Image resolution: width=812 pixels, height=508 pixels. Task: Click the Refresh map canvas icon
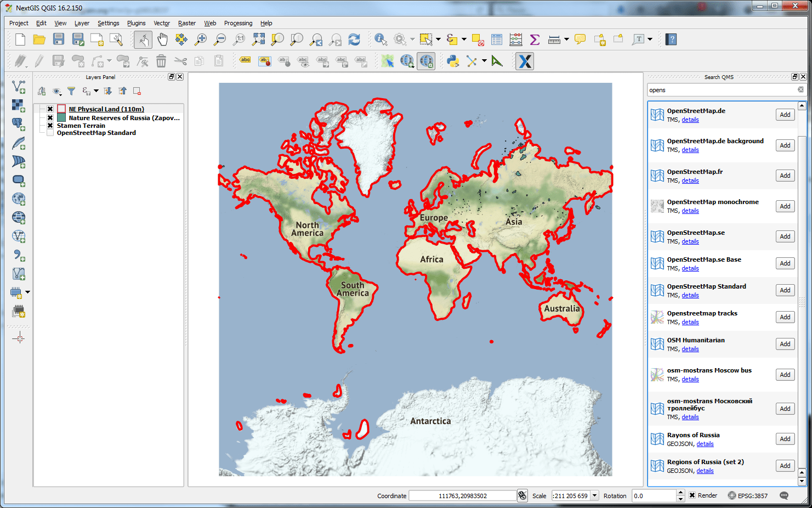click(x=354, y=39)
